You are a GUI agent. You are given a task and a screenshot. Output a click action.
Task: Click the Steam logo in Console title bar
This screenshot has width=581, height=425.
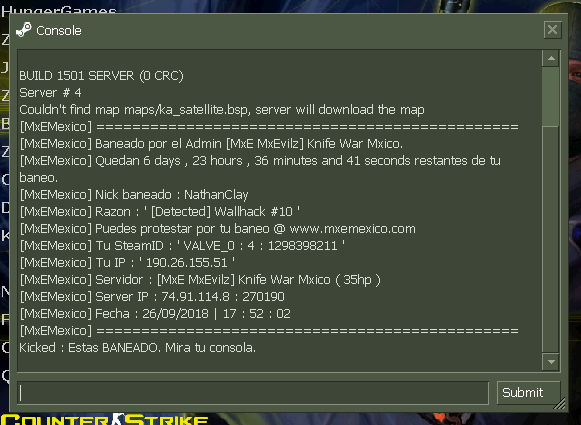point(24,30)
